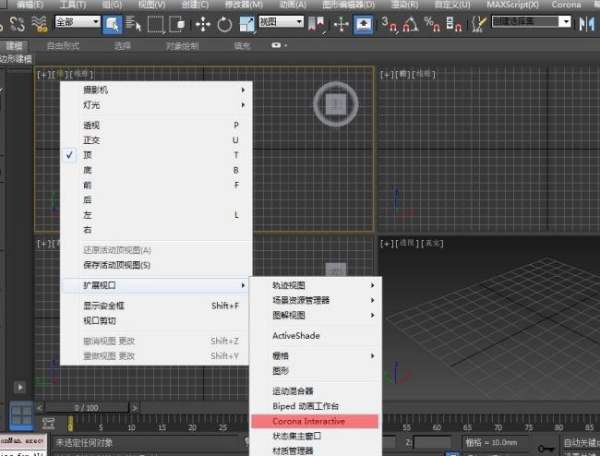Image resolution: width=600 pixels, height=456 pixels.
Task: Switch viewport to 底 view
Action: [157, 170]
